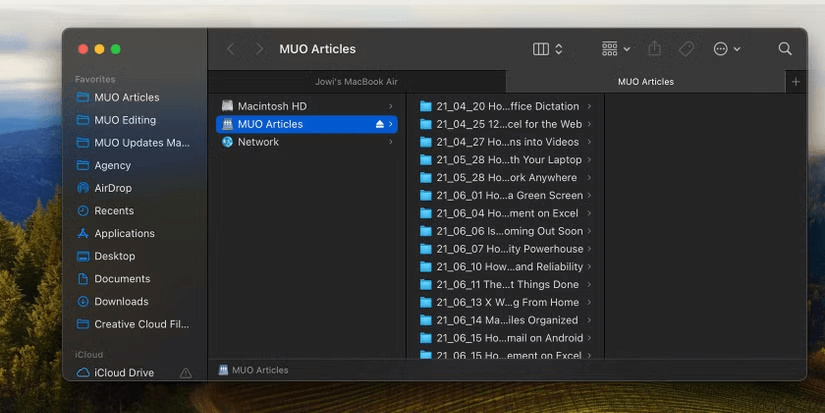Viewport: 825px width, 413px height.
Task: Switch to the Jowi's MacBook Air tab
Action: click(x=356, y=82)
